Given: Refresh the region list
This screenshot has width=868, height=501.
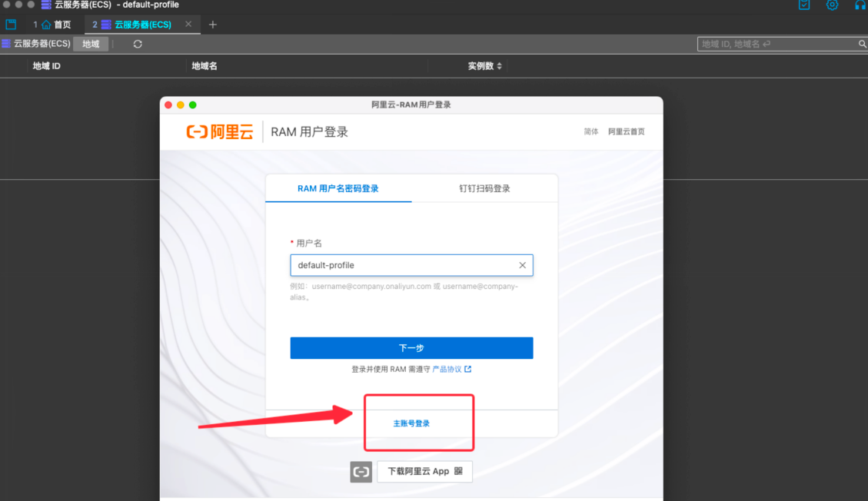Looking at the screenshot, I should tap(138, 44).
